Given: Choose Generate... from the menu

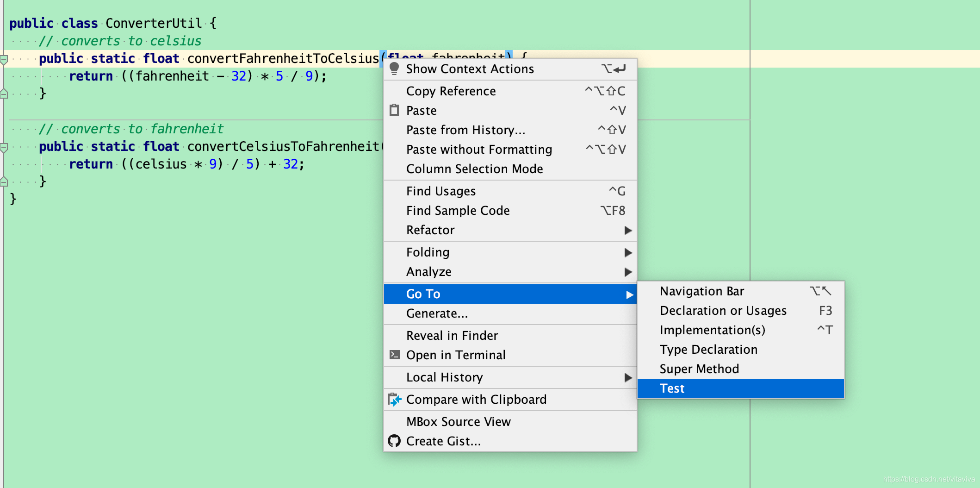Looking at the screenshot, I should coord(510,313).
